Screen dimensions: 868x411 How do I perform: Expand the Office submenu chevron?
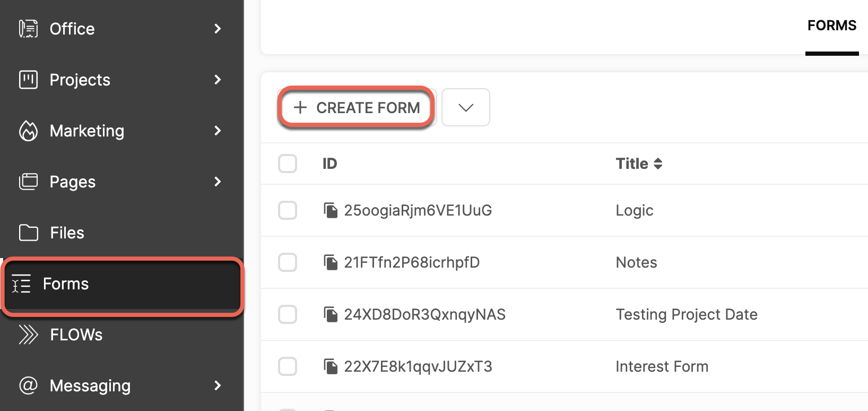click(218, 29)
